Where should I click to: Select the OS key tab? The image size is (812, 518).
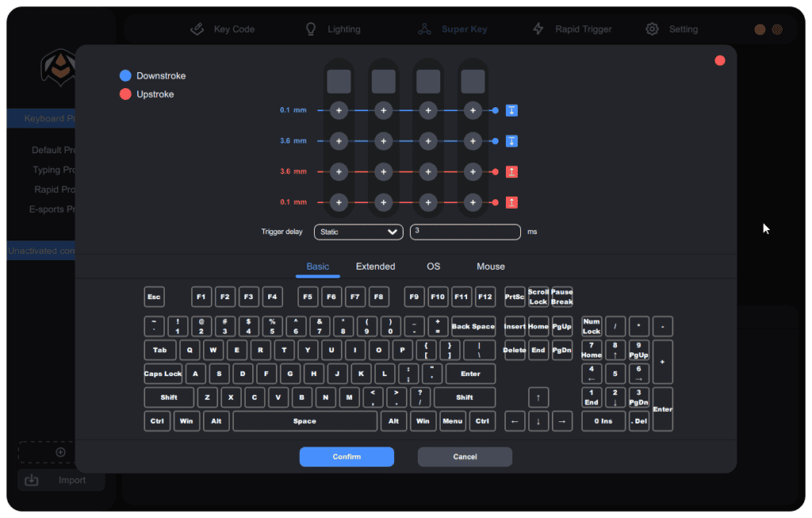point(434,267)
